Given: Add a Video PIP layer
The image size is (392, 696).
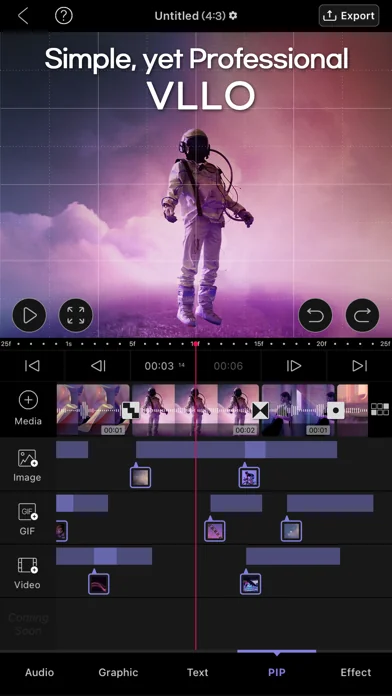Looking at the screenshot, I should 28,572.
